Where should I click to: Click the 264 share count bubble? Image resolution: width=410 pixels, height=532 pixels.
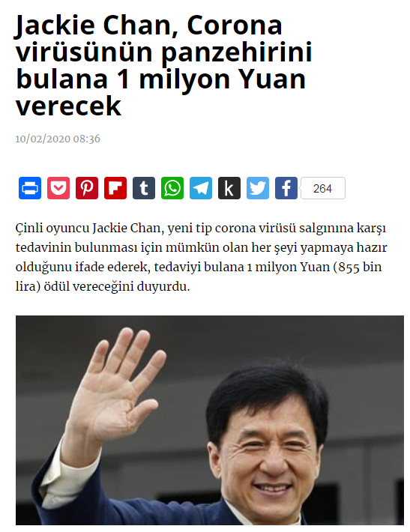(x=323, y=188)
